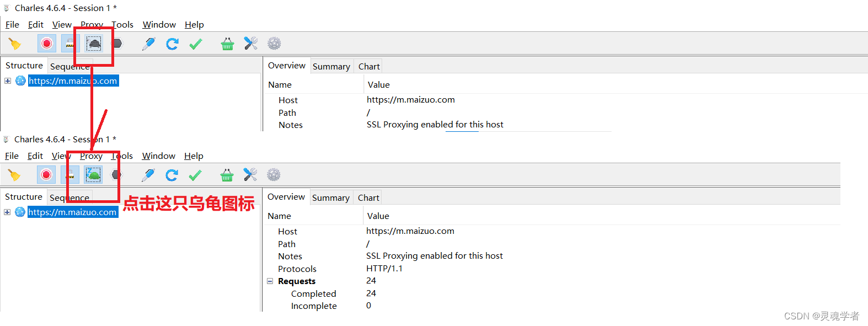Click Repeat refresh icon in upper window
Viewport: 868px width, 326px height.
172,44
